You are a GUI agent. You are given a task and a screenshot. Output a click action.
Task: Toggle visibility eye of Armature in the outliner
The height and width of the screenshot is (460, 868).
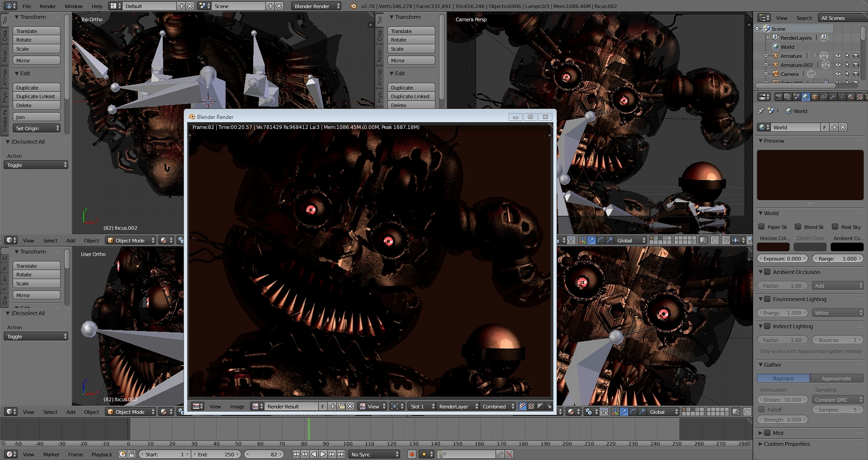(838, 56)
